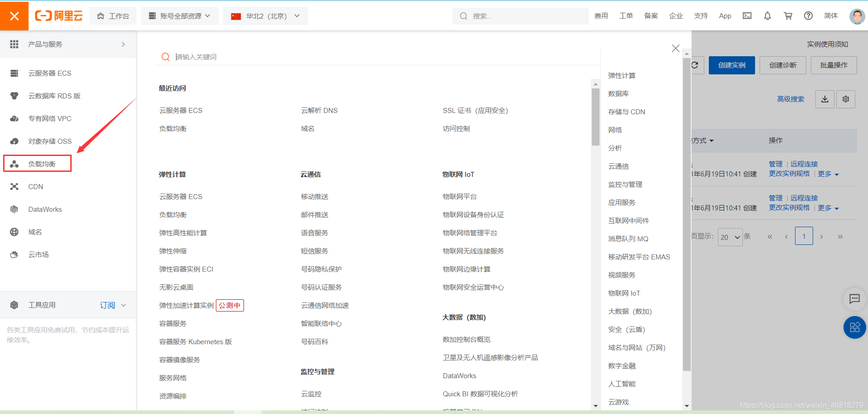Jump to 安全 (云盾) category
This screenshot has width=868, height=414.
[x=627, y=330]
